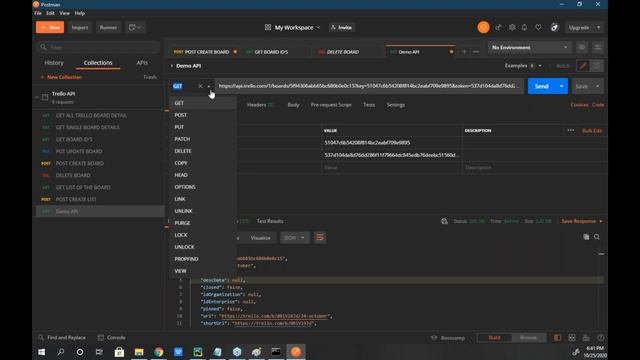Open the Upgrade dropdown arrow
The width and height of the screenshot is (640, 360).
[x=599, y=27]
